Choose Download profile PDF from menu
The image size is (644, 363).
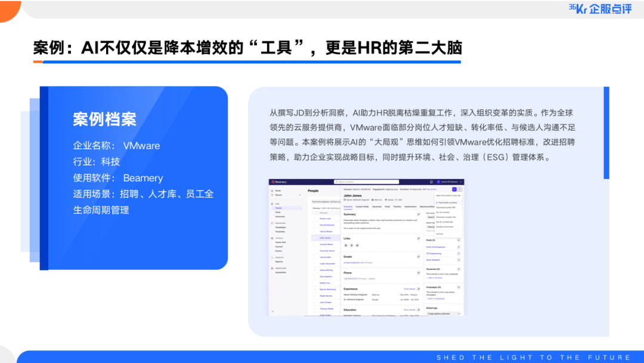(445, 207)
